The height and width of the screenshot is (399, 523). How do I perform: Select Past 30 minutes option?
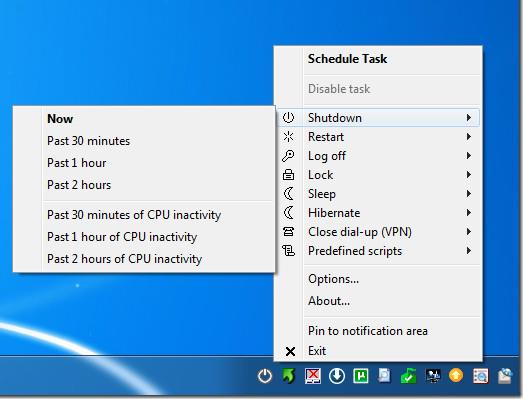pyautogui.click(x=88, y=141)
